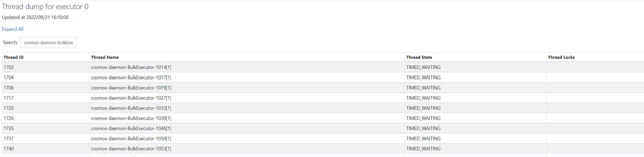Sort the table by Thread Locks column

tap(561, 57)
